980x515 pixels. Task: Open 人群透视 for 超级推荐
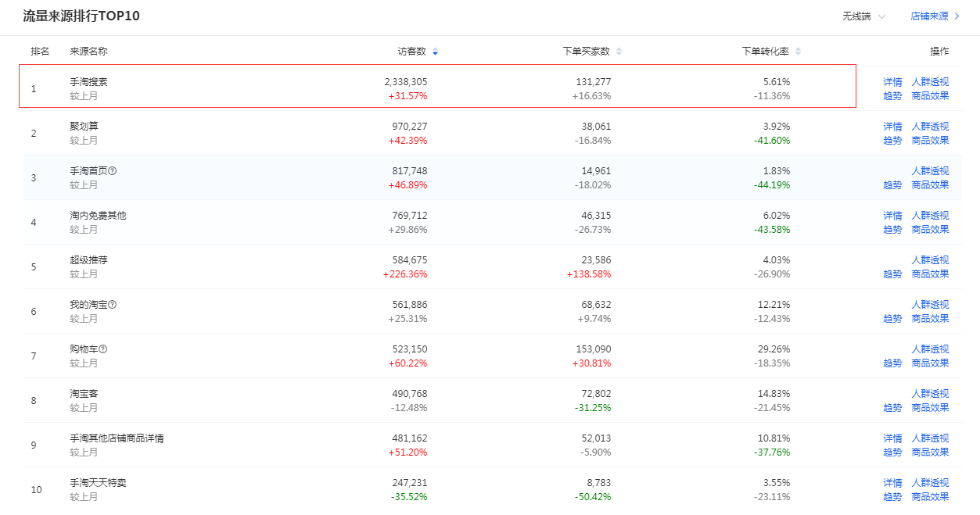pos(930,259)
